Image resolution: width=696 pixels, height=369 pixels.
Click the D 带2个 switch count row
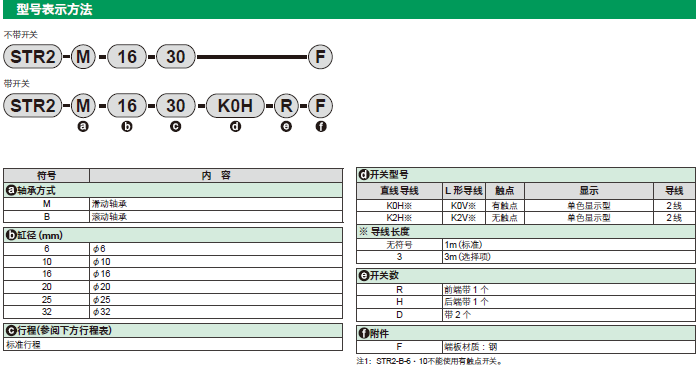coord(526,315)
